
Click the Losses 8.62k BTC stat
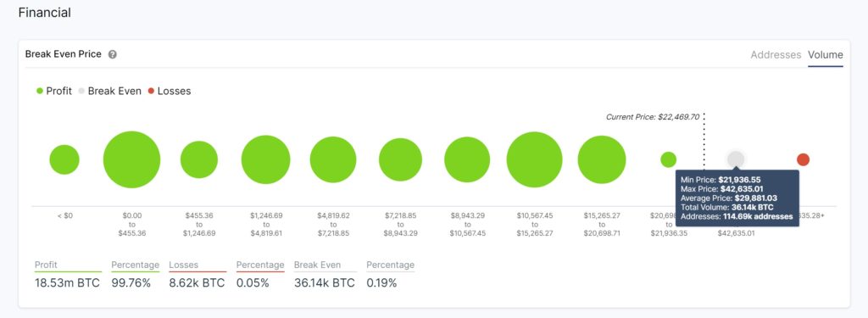tap(197, 275)
